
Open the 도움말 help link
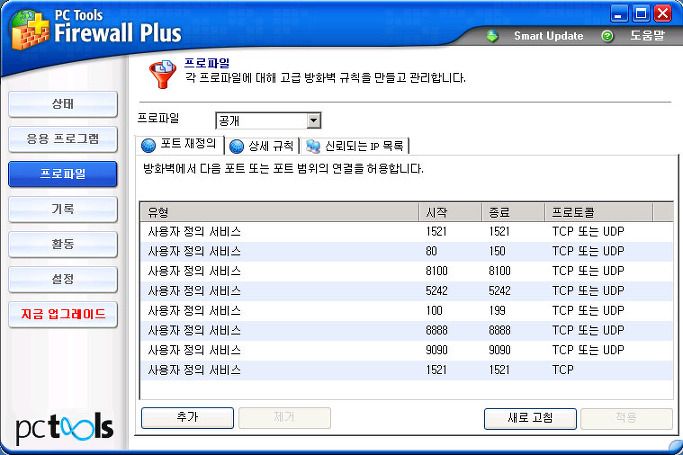(x=647, y=36)
